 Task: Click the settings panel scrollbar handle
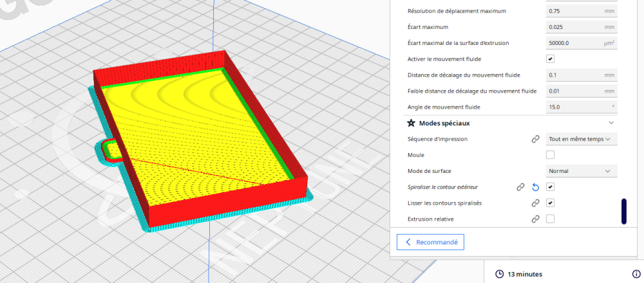(x=624, y=212)
